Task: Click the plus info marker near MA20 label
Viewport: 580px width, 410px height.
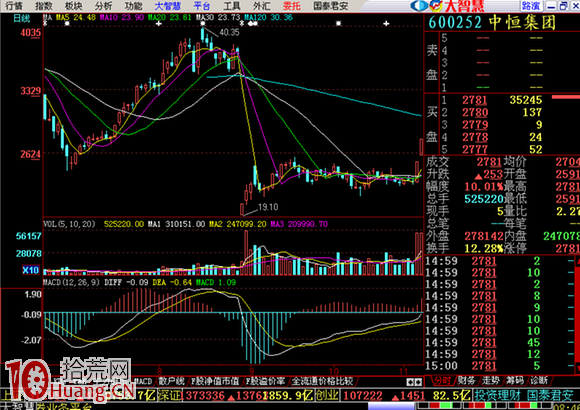Action: (159, 24)
